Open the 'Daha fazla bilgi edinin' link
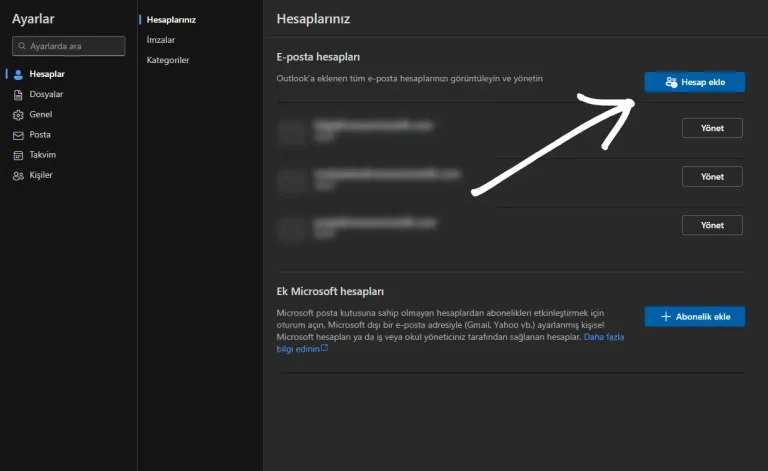The height and width of the screenshot is (471, 768). pos(603,337)
